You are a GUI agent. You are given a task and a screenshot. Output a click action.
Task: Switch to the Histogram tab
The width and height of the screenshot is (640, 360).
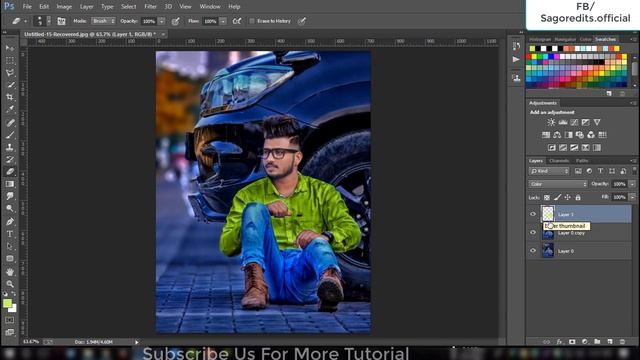[540, 39]
